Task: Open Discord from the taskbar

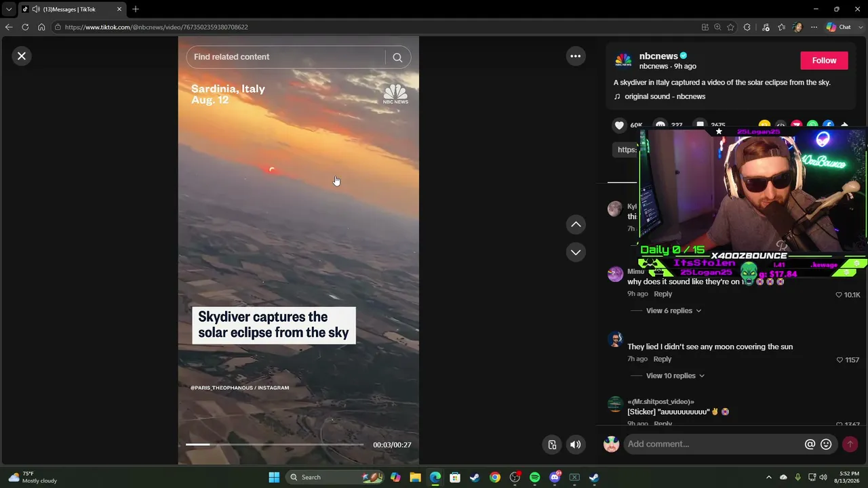Action: click(555, 477)
